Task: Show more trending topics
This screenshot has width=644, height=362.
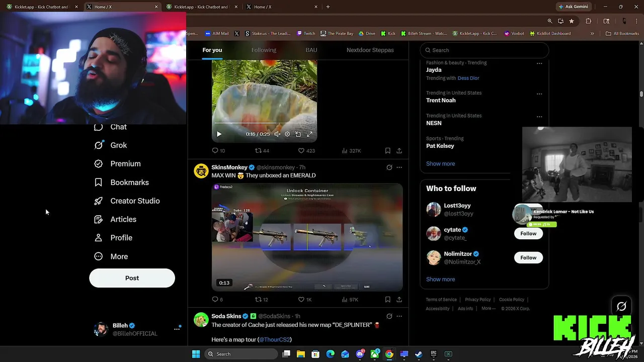Action: tap(440, 164)
